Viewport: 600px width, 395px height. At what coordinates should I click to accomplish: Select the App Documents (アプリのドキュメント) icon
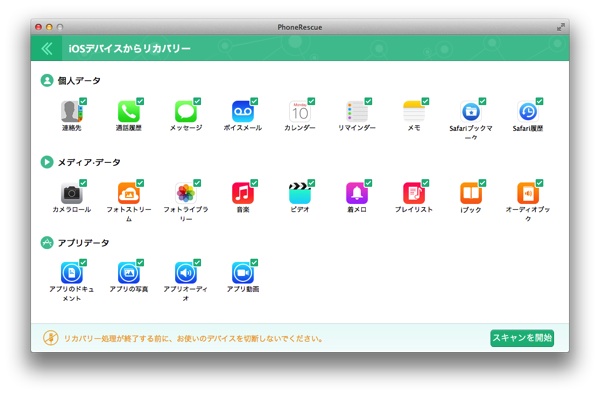pos(71,273)
